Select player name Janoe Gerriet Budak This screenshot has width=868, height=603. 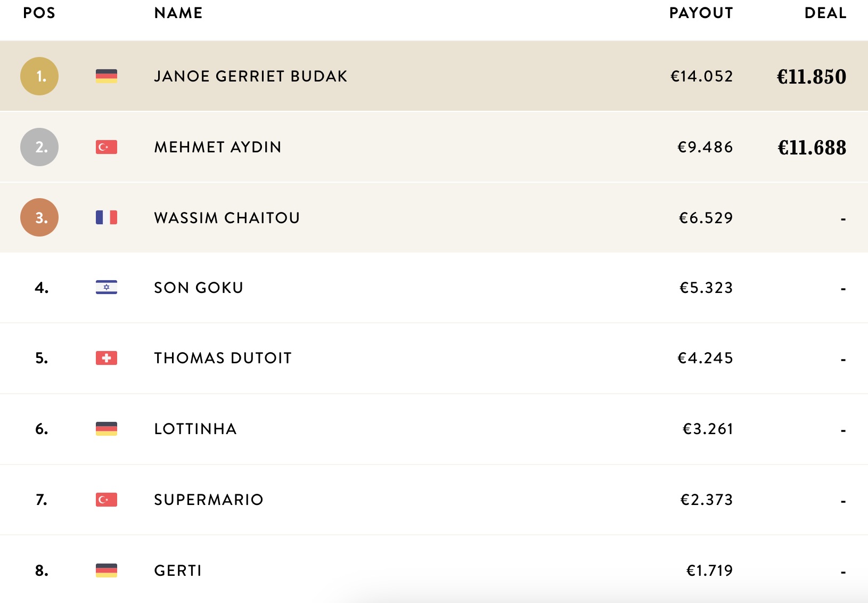[251, 76]
